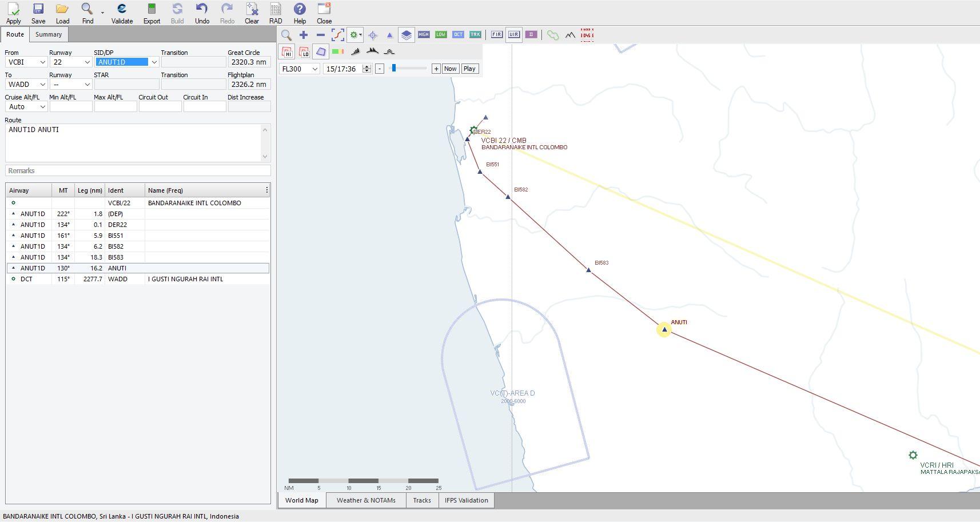
Task: Click the Now time button
Action: (450, 69)
